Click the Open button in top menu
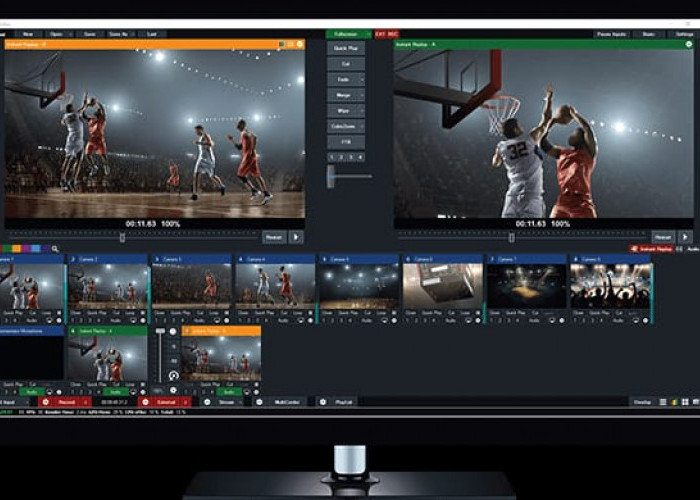 tap(56, 34)
